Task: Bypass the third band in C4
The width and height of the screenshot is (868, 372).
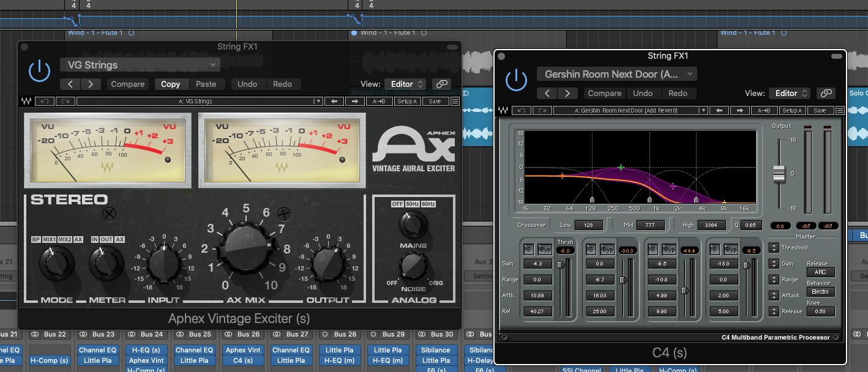Action: (x=670, y=250)
